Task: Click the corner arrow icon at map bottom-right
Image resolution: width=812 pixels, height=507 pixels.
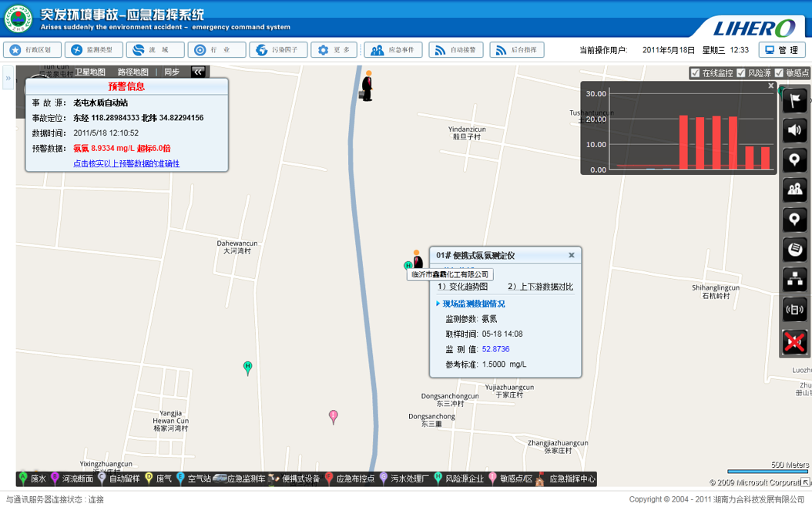Action: [805, 482]
